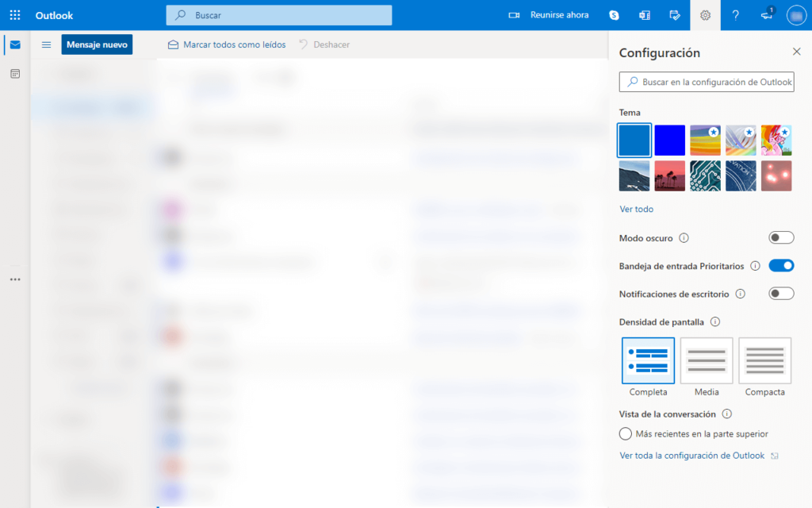Open Ver toda la configuración de Outlook

click(691, 456)
